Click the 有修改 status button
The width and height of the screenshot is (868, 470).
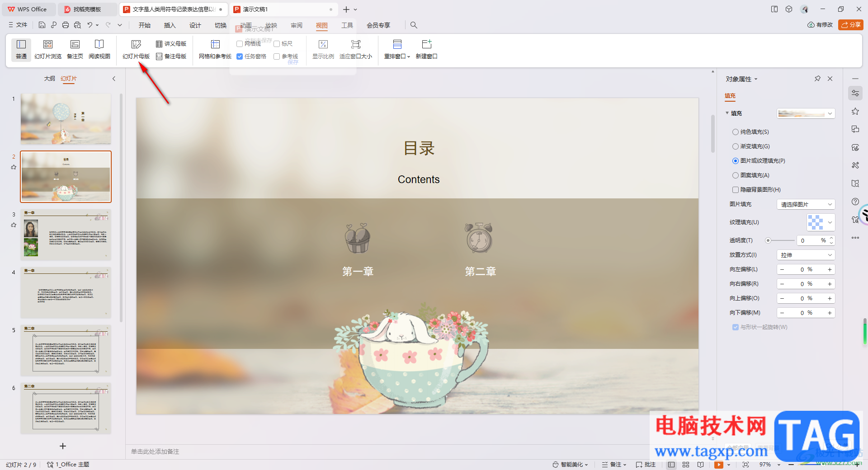point(820,25)
